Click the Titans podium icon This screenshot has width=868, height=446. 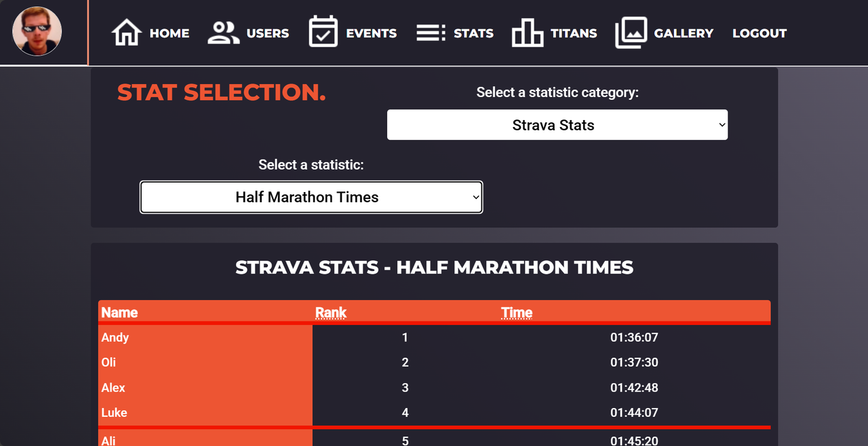(528, 33)
